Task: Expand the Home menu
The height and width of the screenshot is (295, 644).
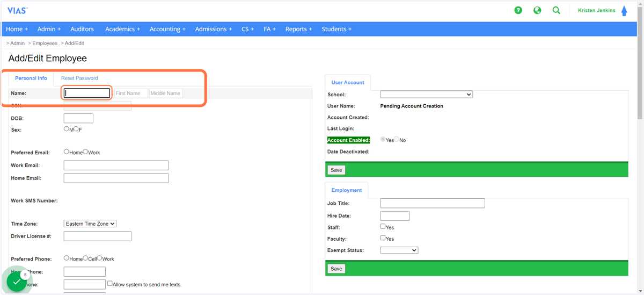Action: (x=17, y=29)
